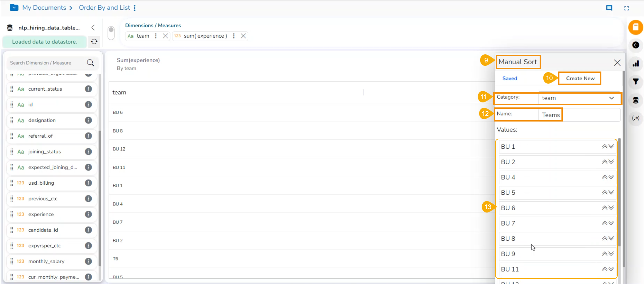Open the Category dropdown showing team
This screenshot has width=644, height=284.
(x=579, y=98)
